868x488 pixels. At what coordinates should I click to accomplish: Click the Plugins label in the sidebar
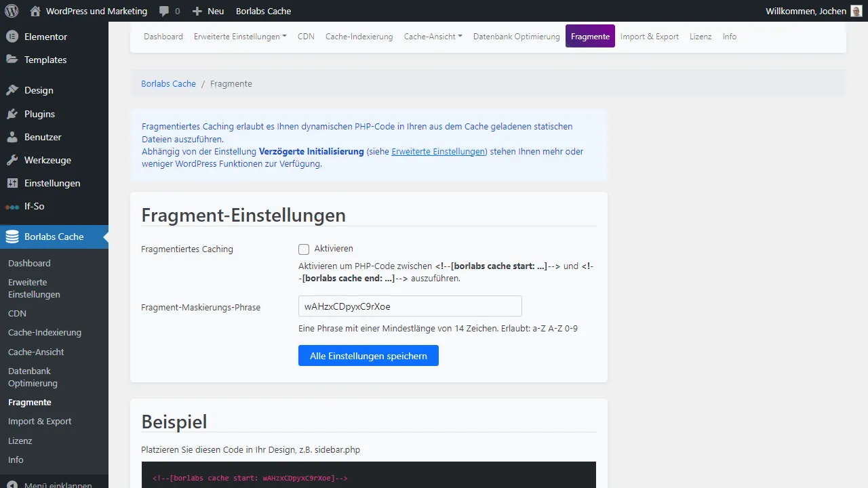[x=39, y=114]
